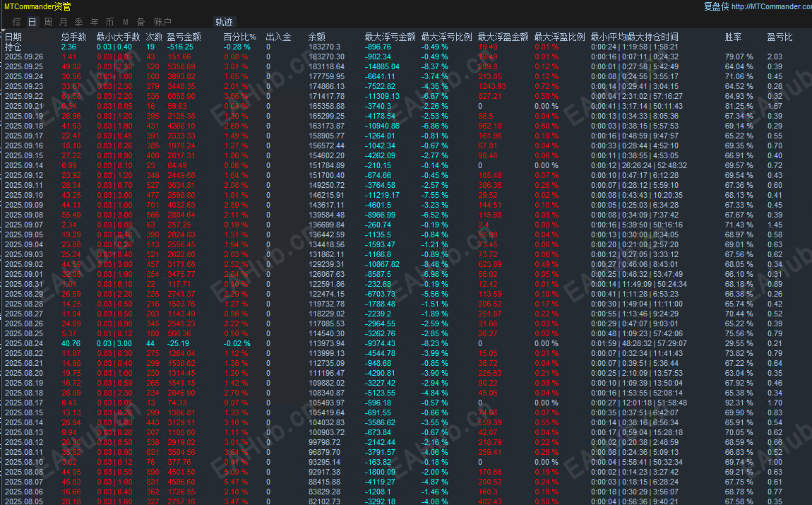Image resolution: width=812 pixels, height=505 pixels.
Task: Sort by the 次数 column header
Action: 154,37
